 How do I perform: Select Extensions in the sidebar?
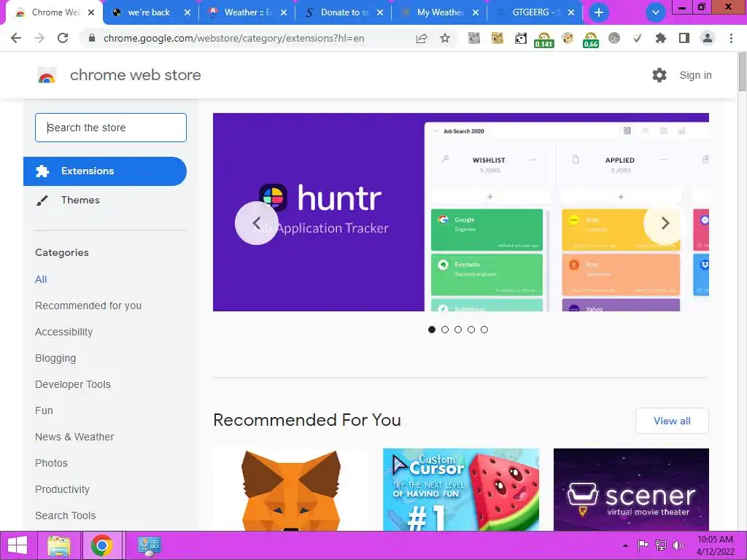[105, 171]
